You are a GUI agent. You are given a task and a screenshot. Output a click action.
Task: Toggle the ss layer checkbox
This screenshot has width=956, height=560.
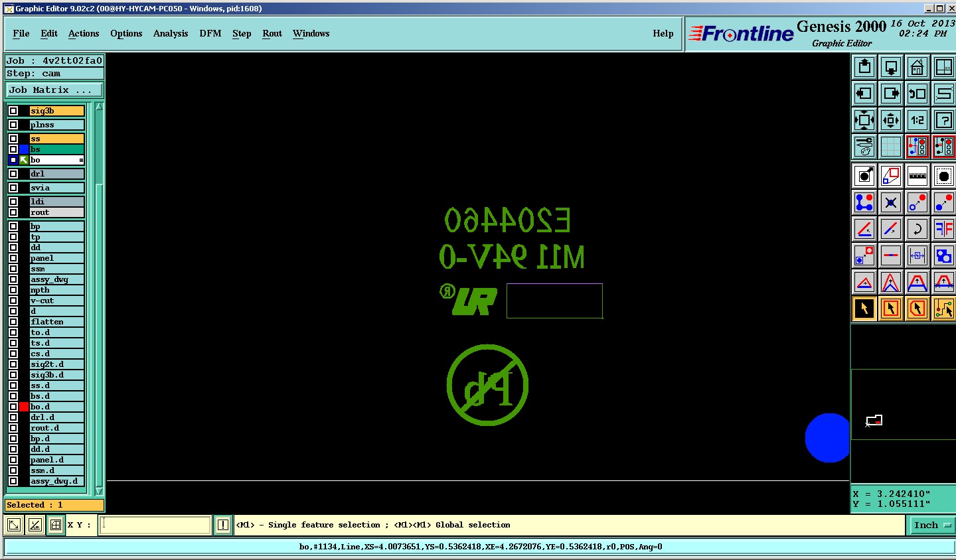(13, 139)
